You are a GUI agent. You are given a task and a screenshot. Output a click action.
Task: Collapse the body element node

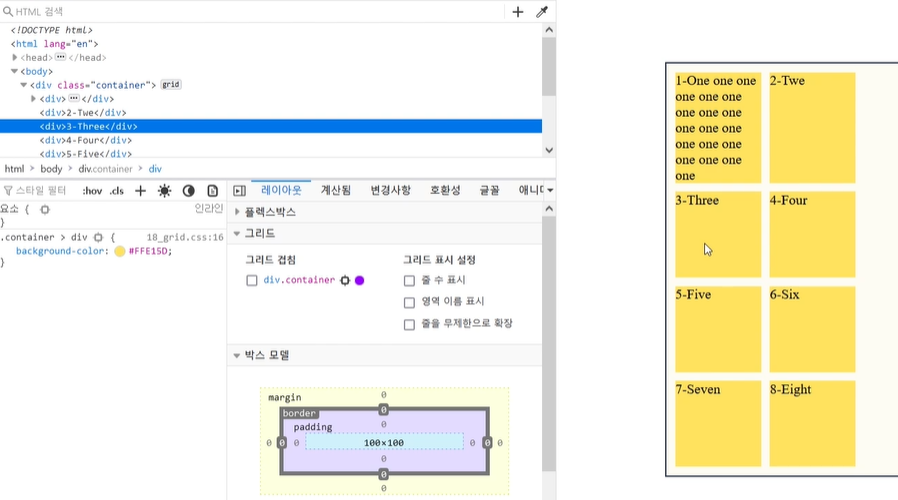click(x=14, y=71)
